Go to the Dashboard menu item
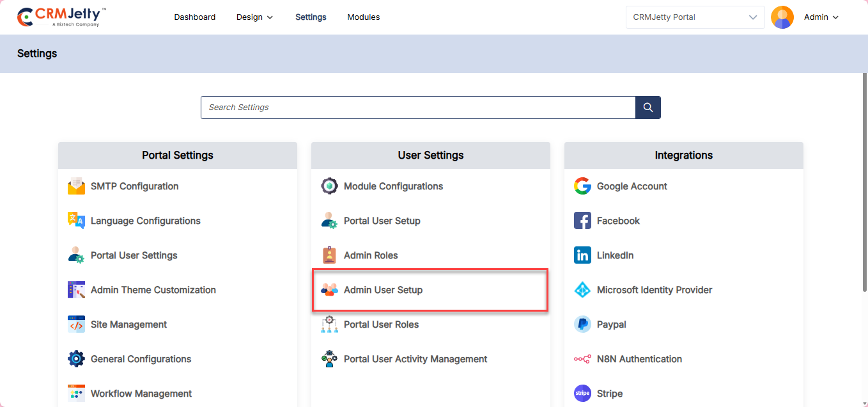The image size is (868, 407). 194,17
